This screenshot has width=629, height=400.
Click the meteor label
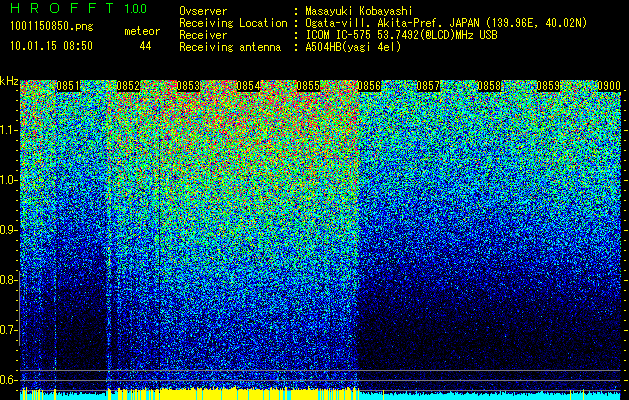point(142,31)
